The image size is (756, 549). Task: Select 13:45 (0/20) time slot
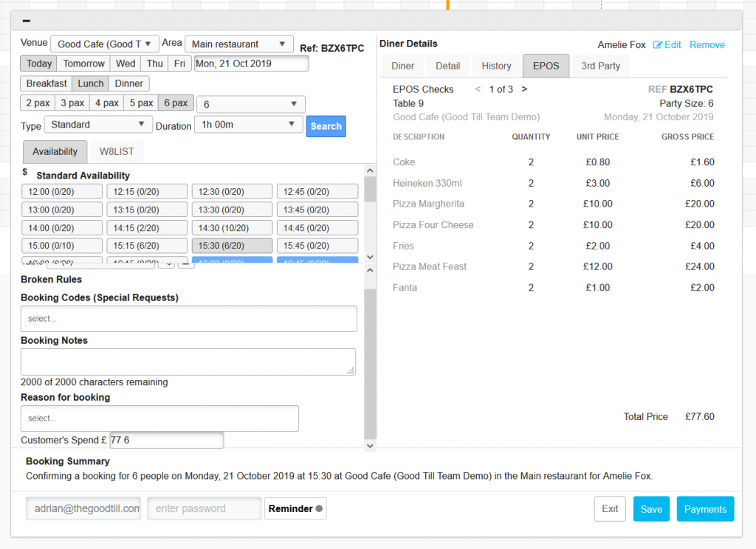(317, 210)
